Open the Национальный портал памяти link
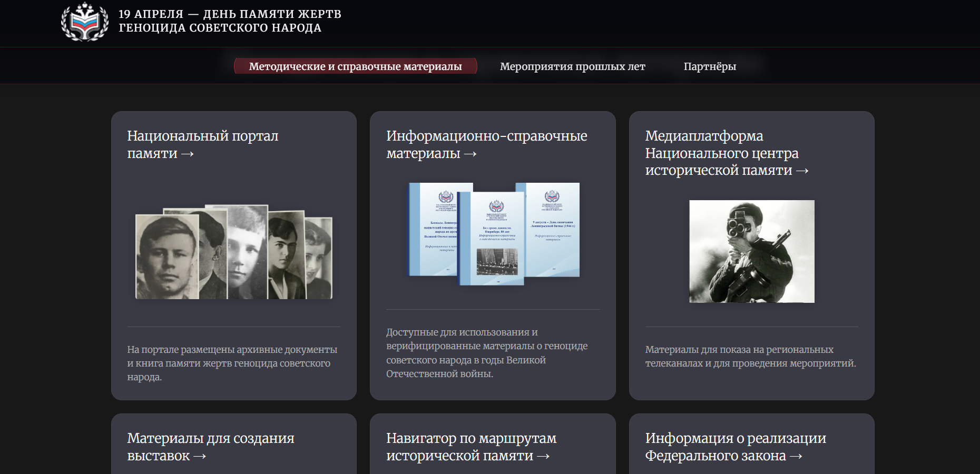Screen dimensions: 980x474 point(202,136)
